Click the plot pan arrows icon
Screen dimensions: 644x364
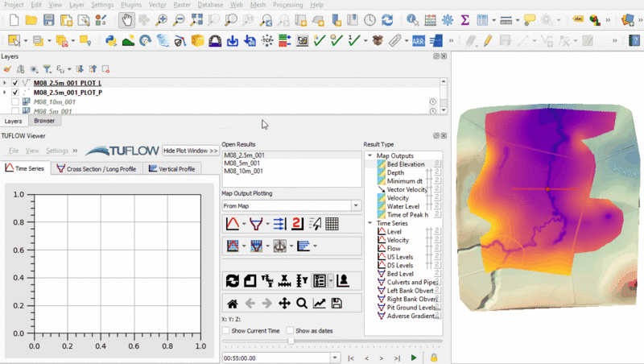pyautogui.click(x=283, y=304)
